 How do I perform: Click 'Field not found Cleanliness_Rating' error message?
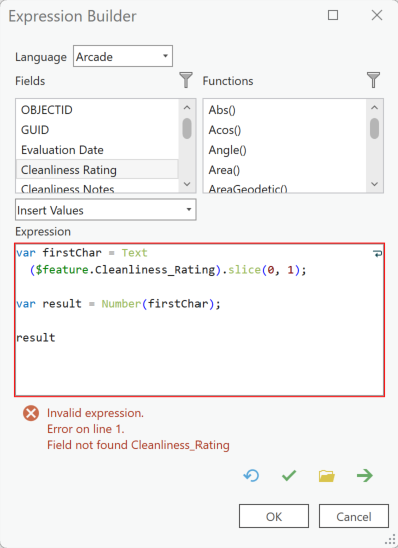(x=138, y=445)
